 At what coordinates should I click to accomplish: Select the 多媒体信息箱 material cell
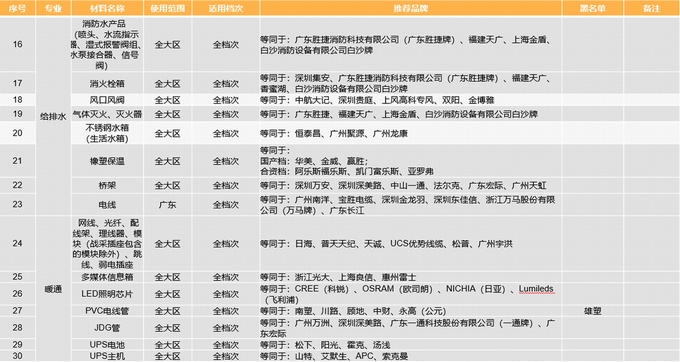(107, 277)
